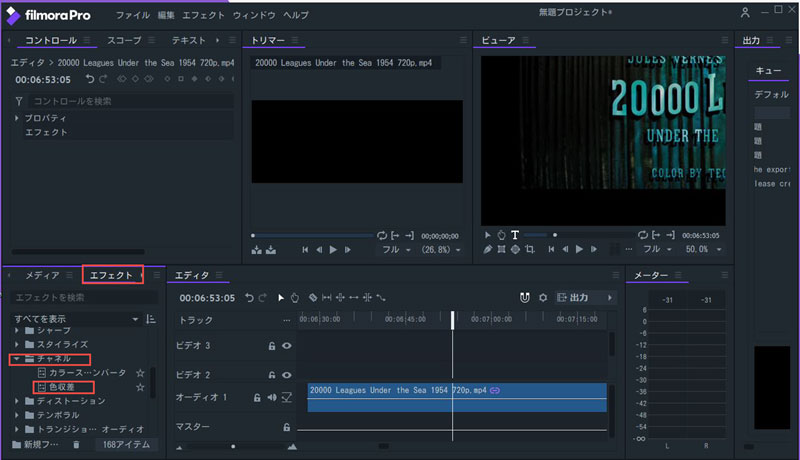Screen dimensions: 800x460
Task: Toggle loop playback in the Viewer
Action: [x=642, y=235]
